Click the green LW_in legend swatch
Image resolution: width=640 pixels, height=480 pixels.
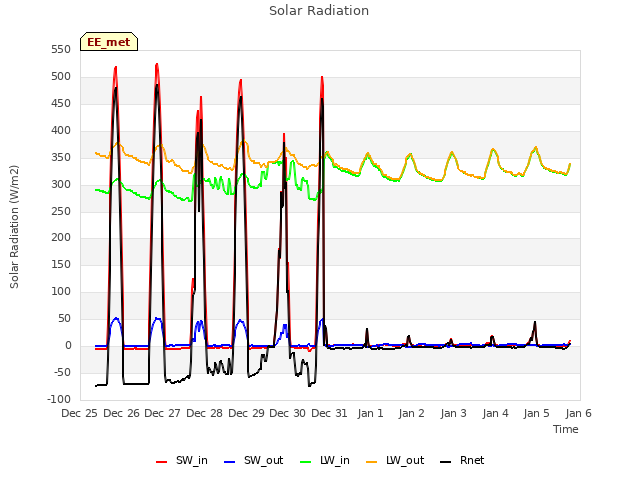306,462
